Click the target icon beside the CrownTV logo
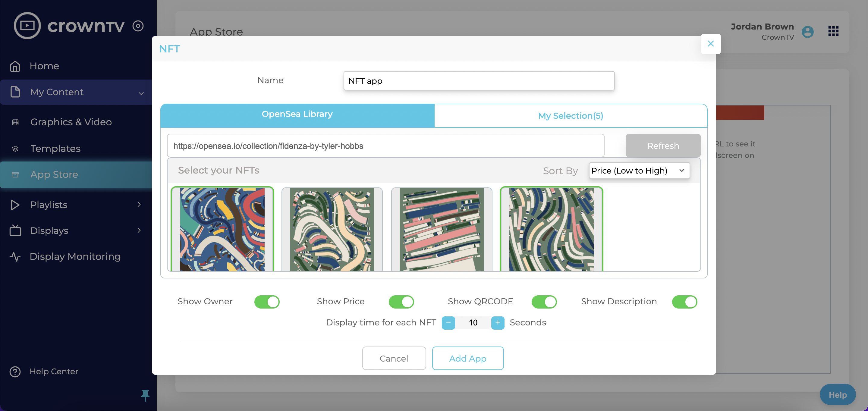 pyautogui.click(x=138, y=26)
